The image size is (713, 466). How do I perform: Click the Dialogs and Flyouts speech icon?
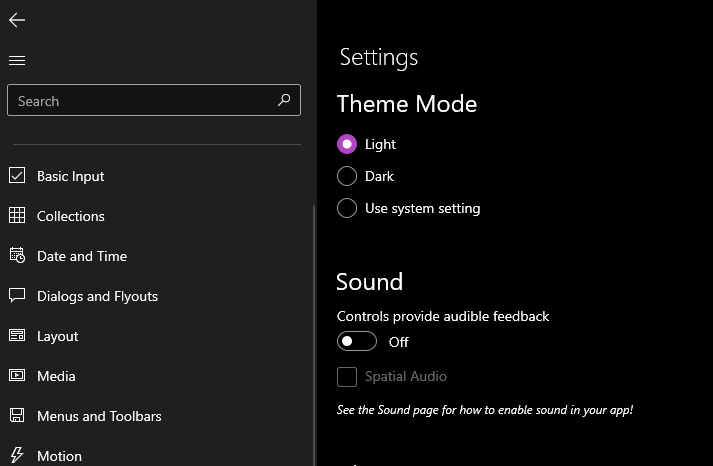(17, 296)
